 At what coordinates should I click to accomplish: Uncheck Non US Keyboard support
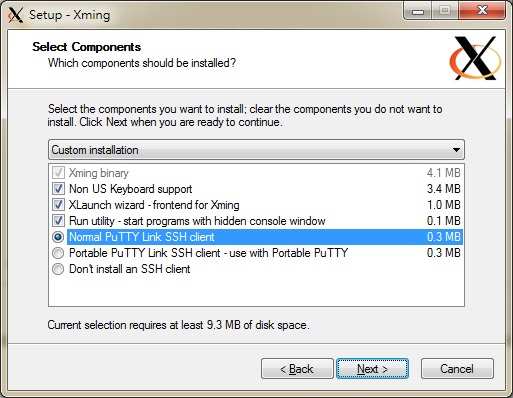[58, 189]
